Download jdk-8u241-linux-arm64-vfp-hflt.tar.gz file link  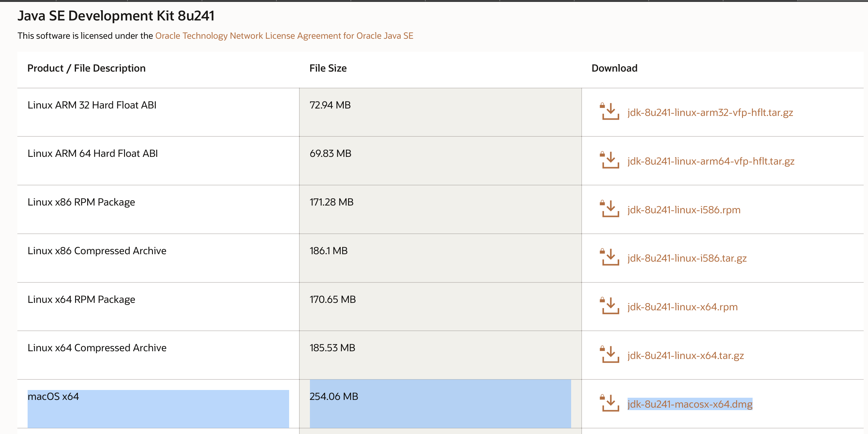pos(711,161)
